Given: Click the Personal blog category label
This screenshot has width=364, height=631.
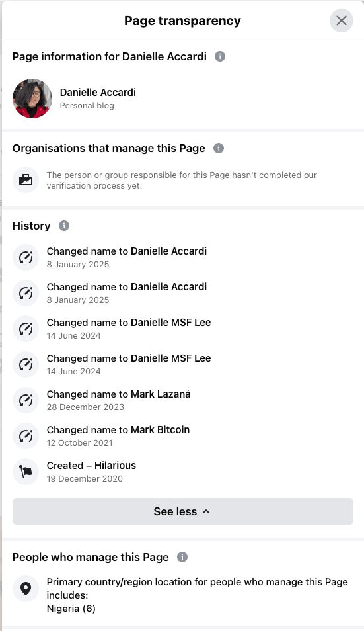Looking at the screenshot, I should (x=87, y=105).
